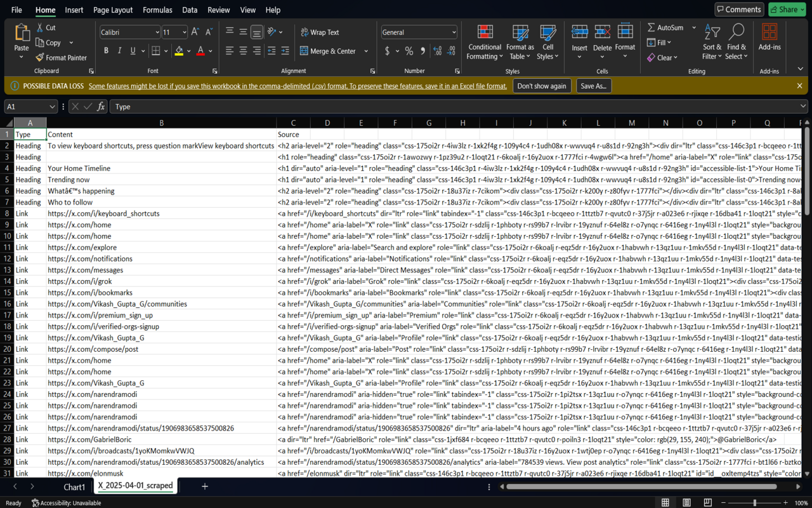Click AutoSum sigma icon
812x508 pixels.
tap(652, 28)
